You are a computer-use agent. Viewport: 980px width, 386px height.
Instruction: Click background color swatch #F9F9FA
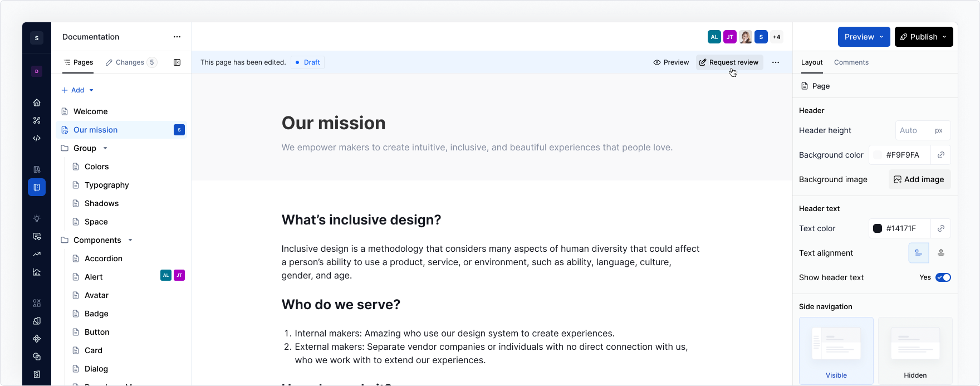[878, 155]
